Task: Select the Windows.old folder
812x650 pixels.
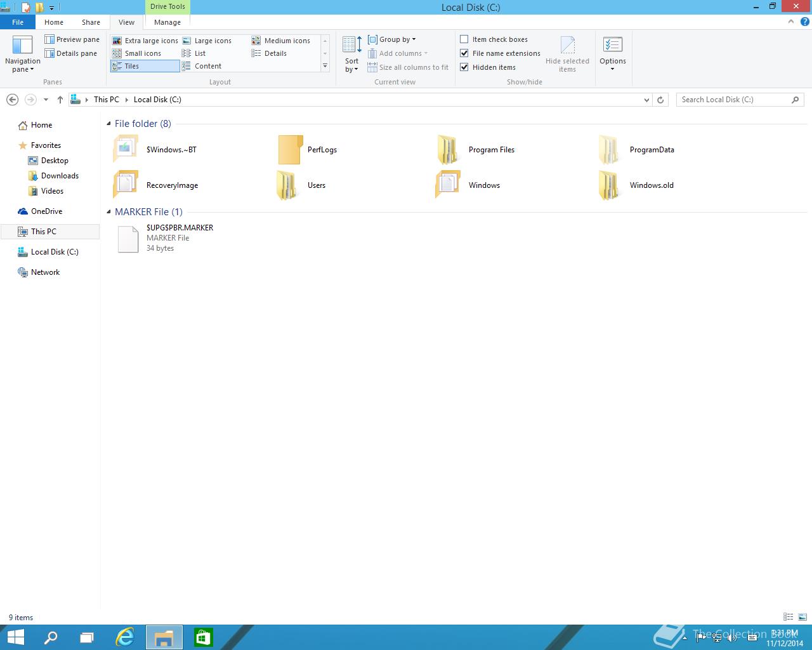Action: (652, 185)
